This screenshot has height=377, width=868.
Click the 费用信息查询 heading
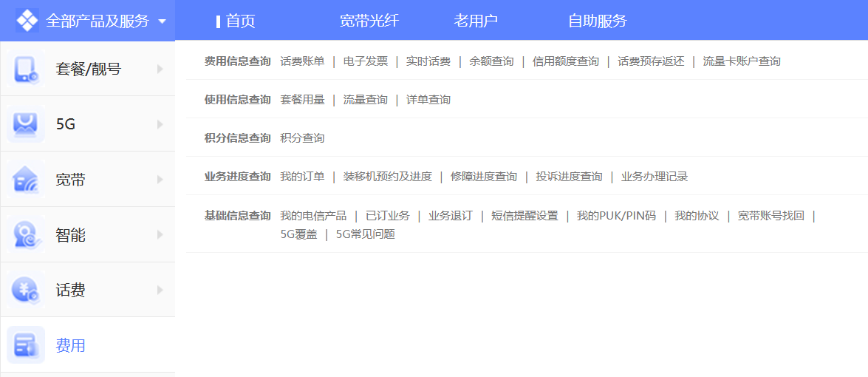(x=237, y=61)
